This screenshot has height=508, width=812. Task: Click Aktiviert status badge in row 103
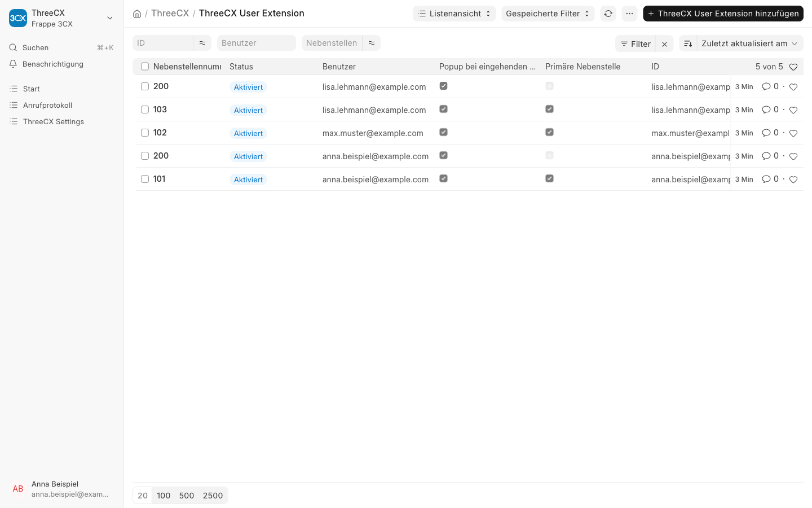[248, 110]
